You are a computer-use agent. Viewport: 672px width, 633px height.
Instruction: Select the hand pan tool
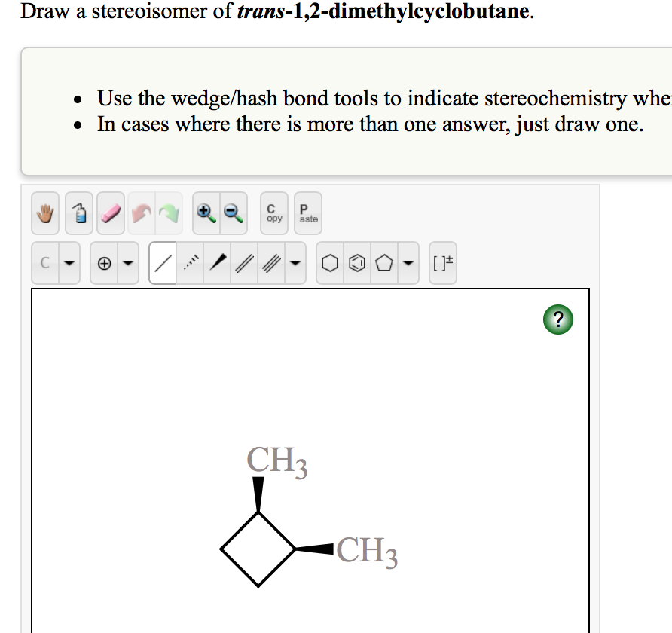(x=44, y=213)
